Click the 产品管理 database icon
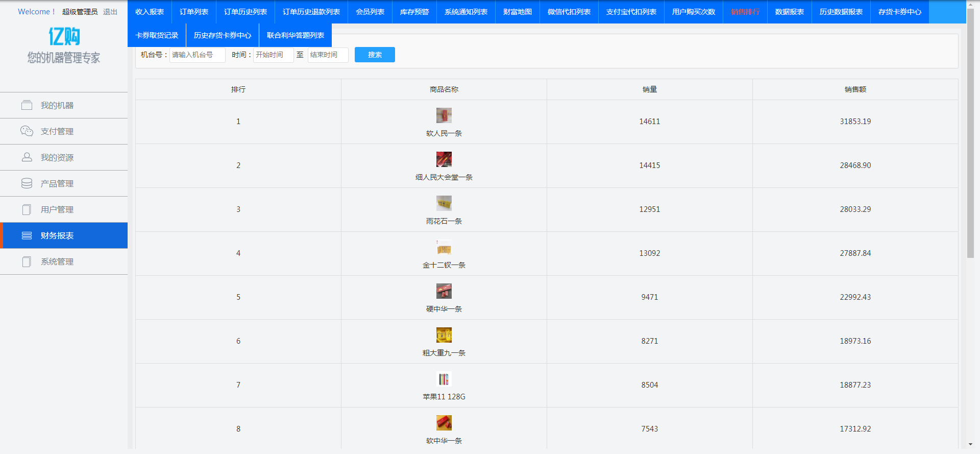Viewport: 980px width, 454px height. [27, 183]
